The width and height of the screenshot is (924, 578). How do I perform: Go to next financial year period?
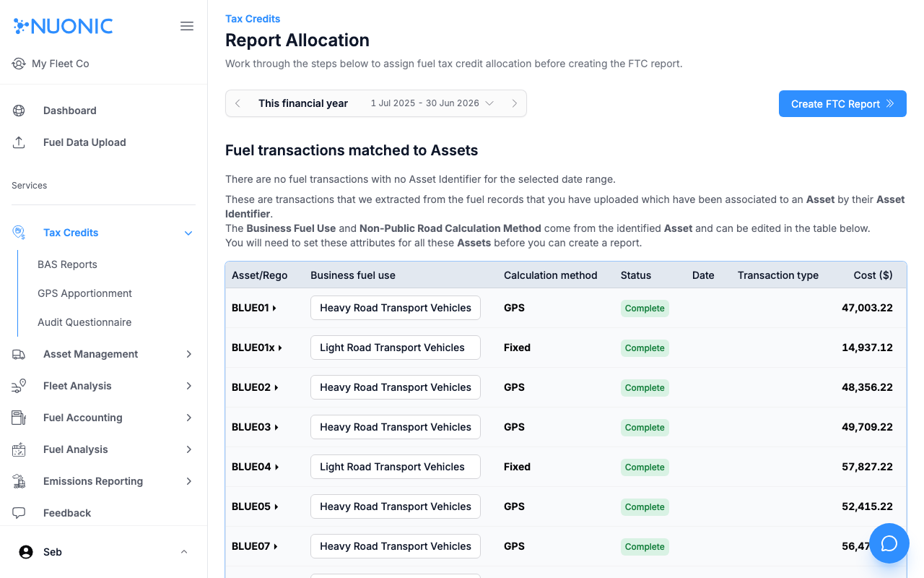pos(515,103)
